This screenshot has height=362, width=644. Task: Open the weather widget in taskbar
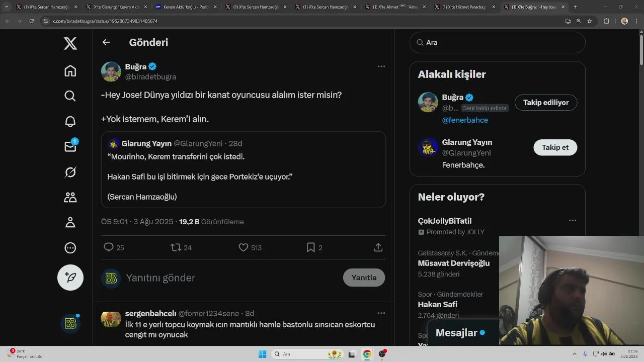(x=25, y=354)
